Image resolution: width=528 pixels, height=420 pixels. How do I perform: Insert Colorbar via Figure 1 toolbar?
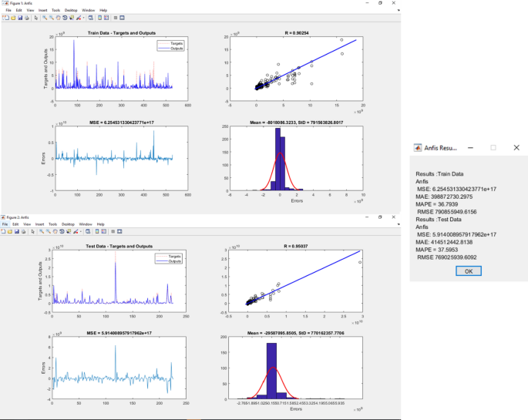coord(100,18)
